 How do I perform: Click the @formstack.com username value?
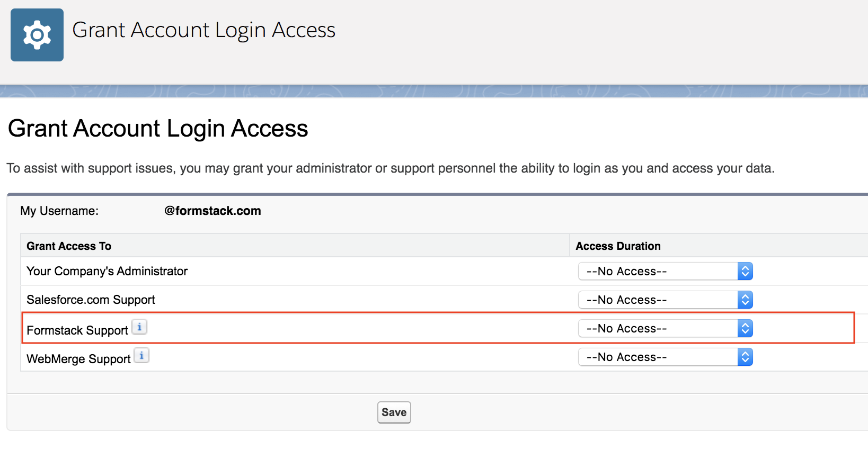click(x=212, y=211)
